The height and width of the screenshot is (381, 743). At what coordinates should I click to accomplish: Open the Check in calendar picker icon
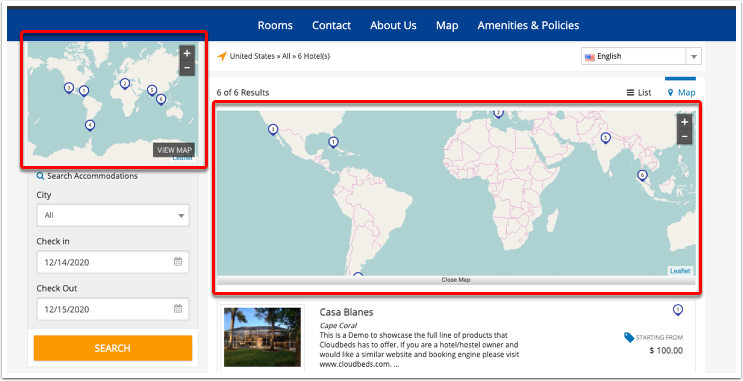178,262
